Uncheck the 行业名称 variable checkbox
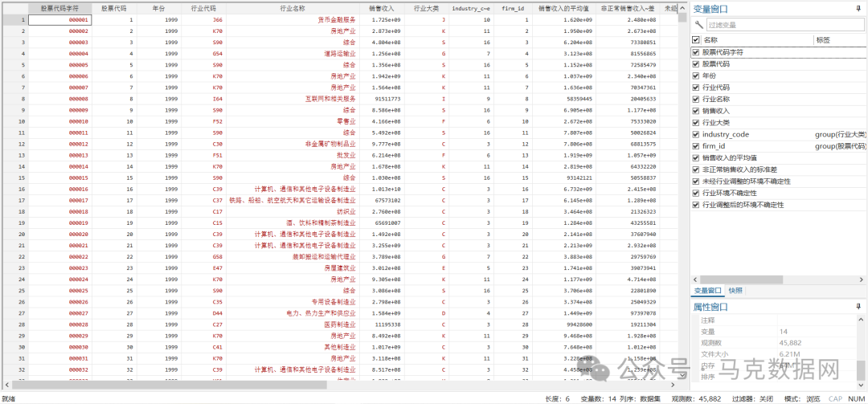The height and width of the screenshot is (404, 868). point(696,99)
